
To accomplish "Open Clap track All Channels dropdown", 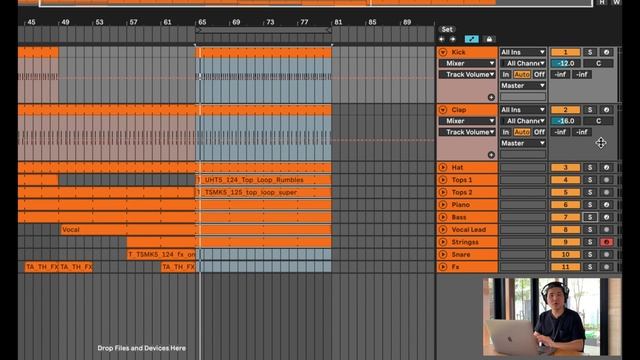I will 523,121.
